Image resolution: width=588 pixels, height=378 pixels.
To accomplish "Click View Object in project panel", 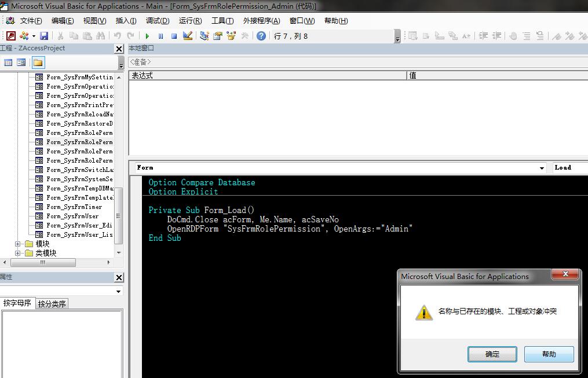I will pos(21,63).
